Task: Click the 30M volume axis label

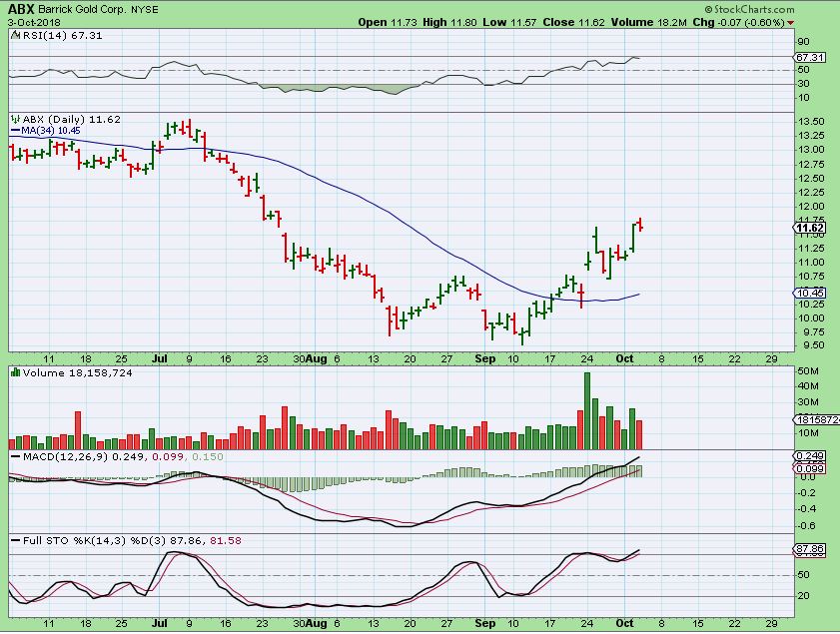Action: 808,402
